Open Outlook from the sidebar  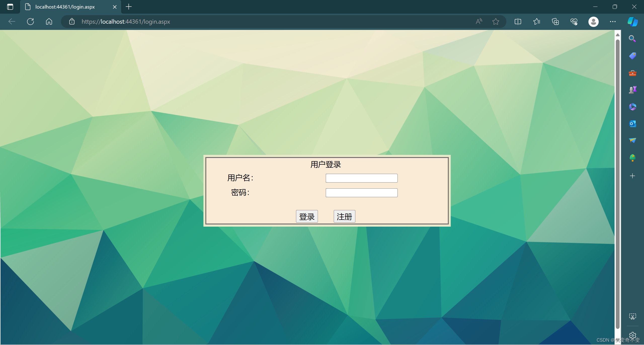(x=632, y=123)
